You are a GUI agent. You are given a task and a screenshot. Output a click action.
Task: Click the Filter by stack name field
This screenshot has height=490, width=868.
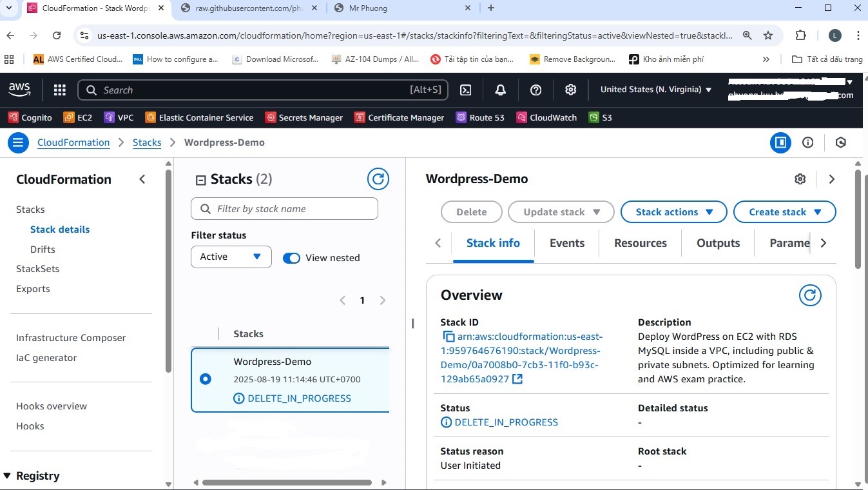click(x=284, y=209)
